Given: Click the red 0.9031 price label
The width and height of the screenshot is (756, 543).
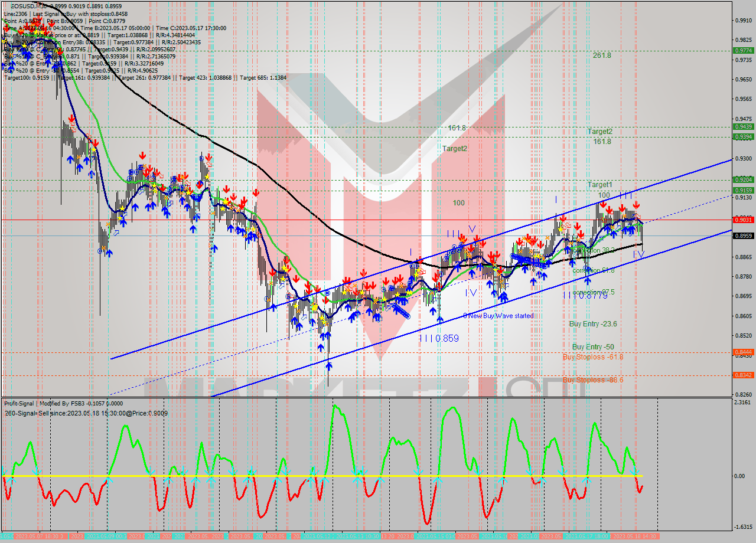Looking at the screenshot, I should click(742, 220).
